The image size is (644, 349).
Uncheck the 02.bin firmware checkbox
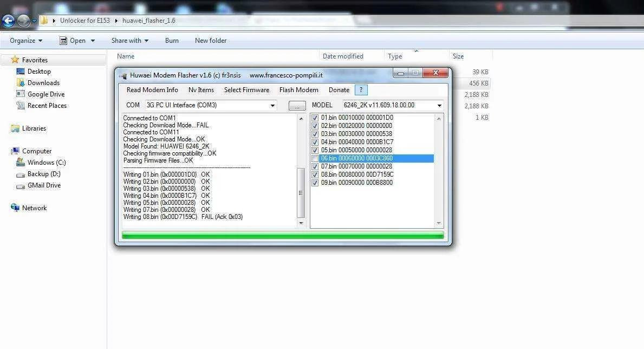(315, 126)
